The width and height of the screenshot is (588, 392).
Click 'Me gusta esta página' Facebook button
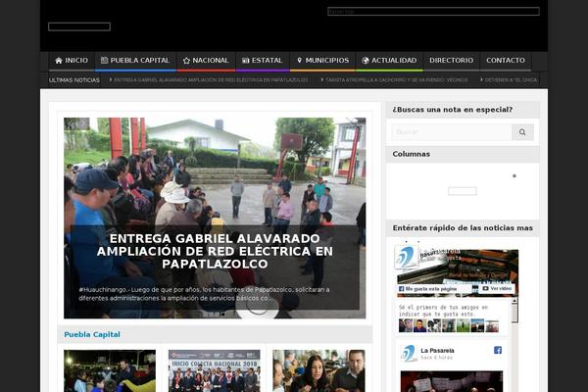[428, 289]
